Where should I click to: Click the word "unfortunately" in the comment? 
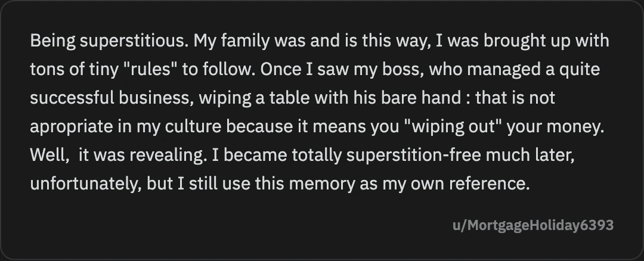[x=84, y=184]
